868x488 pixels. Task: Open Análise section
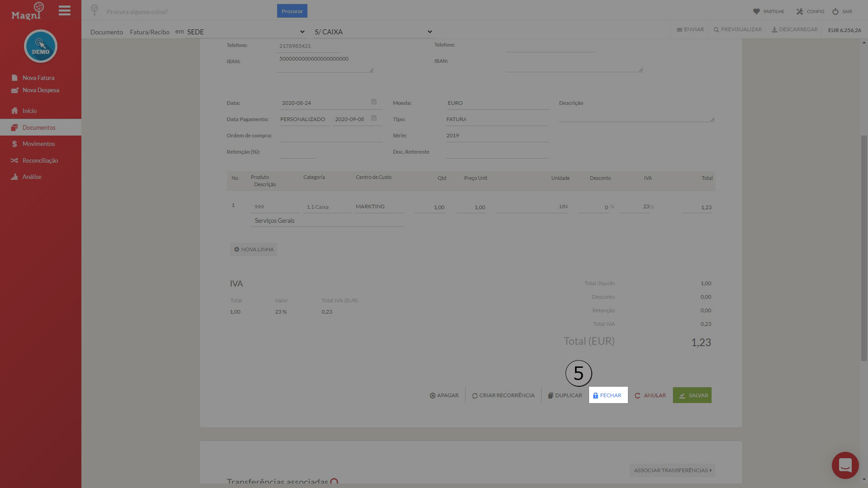pyautogui.click(x=26, y=177)
